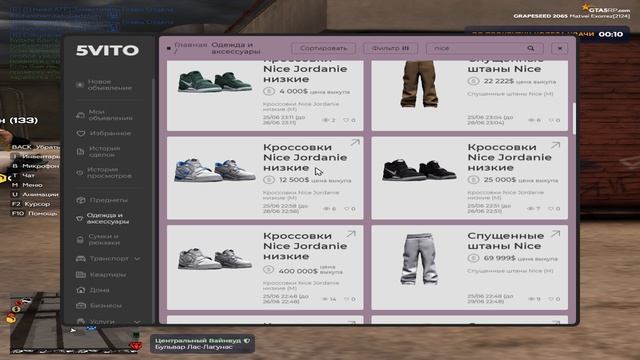Click F10 Помощь hint text
The width and height of the screenshot is (640, 360).
[34, 213]
